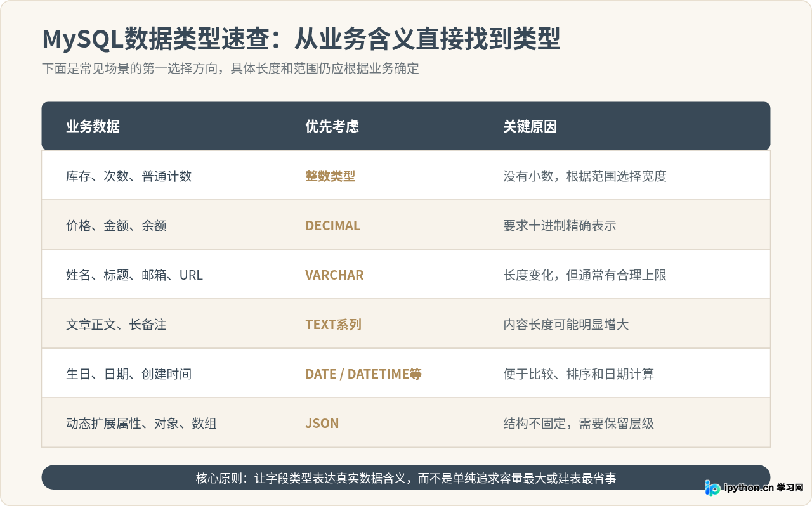Click the 'JSON' type cell
Screen dimensions: 812x506
click(322, 423)
